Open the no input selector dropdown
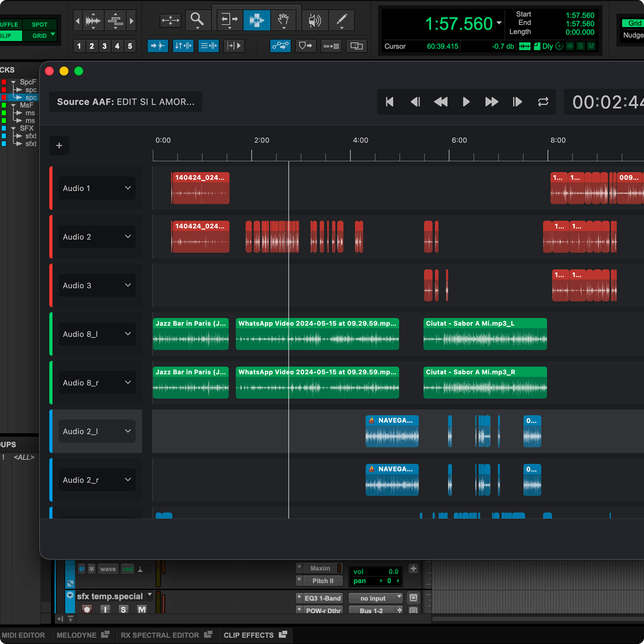Viewport: 644px width, 644px height. click(x=376, y=598)
